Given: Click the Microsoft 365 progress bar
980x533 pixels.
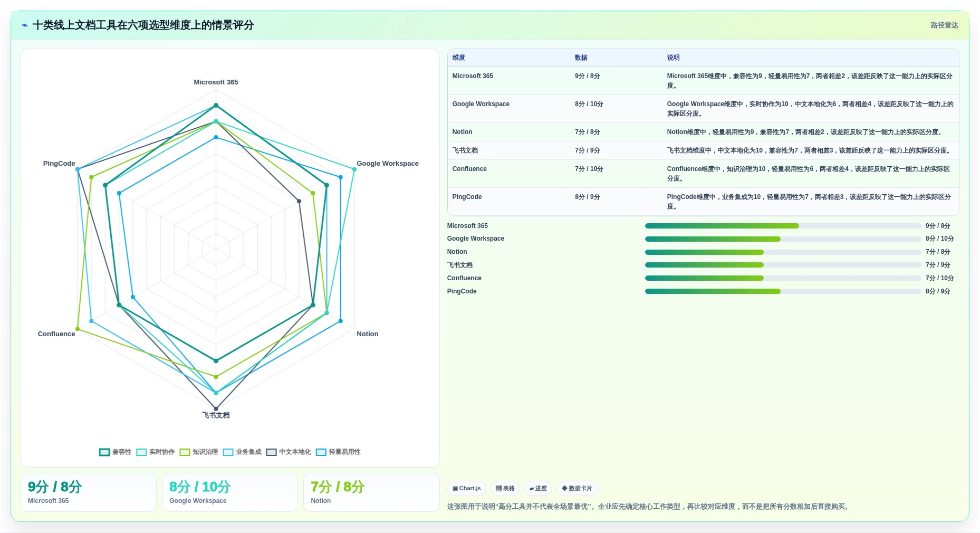Looking at the screenshot, I should click(783, 226).
